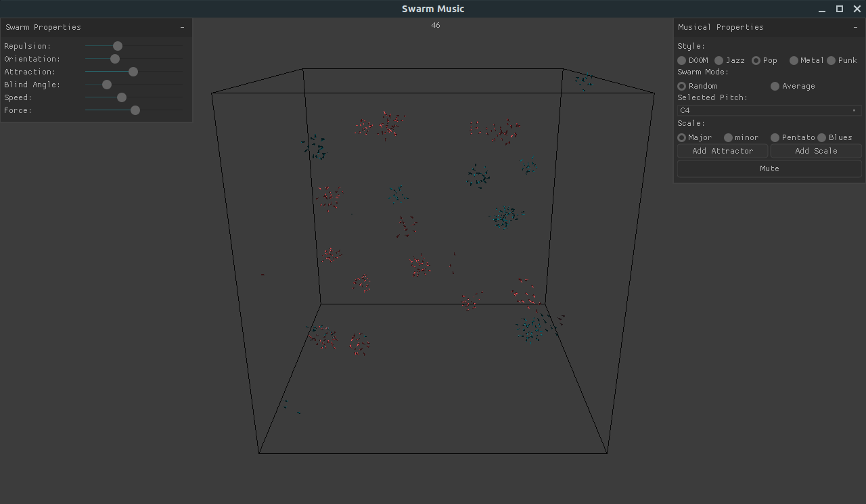Click the Blind Angle label
This screenshot has width=866, height=504.
[x=32, y=85]
